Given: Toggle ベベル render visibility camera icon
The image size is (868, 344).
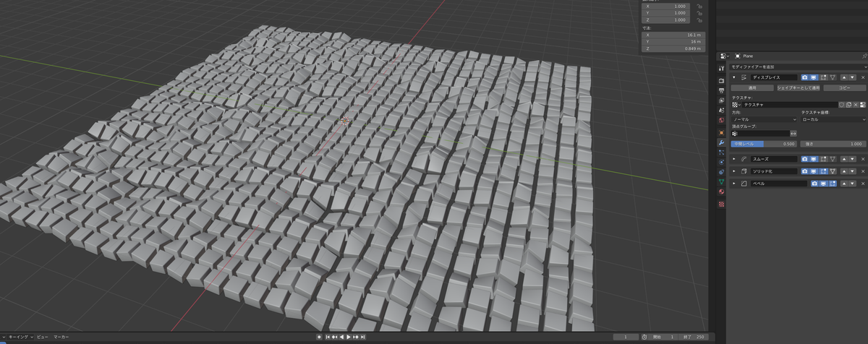Looking at the screenshot, I should [814, 184].
